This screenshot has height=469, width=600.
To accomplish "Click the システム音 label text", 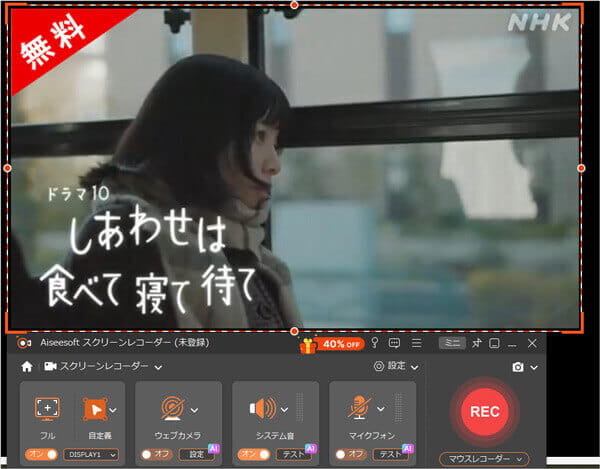I will [275, 435].
